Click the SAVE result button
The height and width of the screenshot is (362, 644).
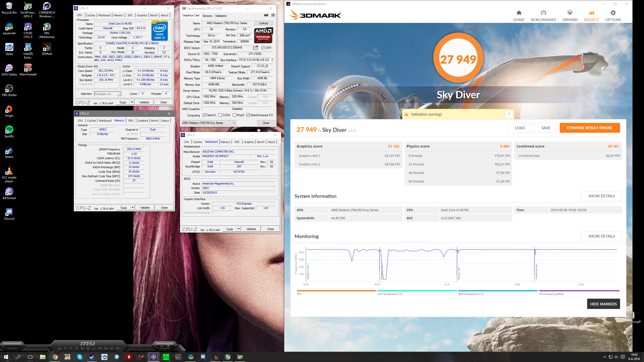pyautogui.click(x=546, y=128)
